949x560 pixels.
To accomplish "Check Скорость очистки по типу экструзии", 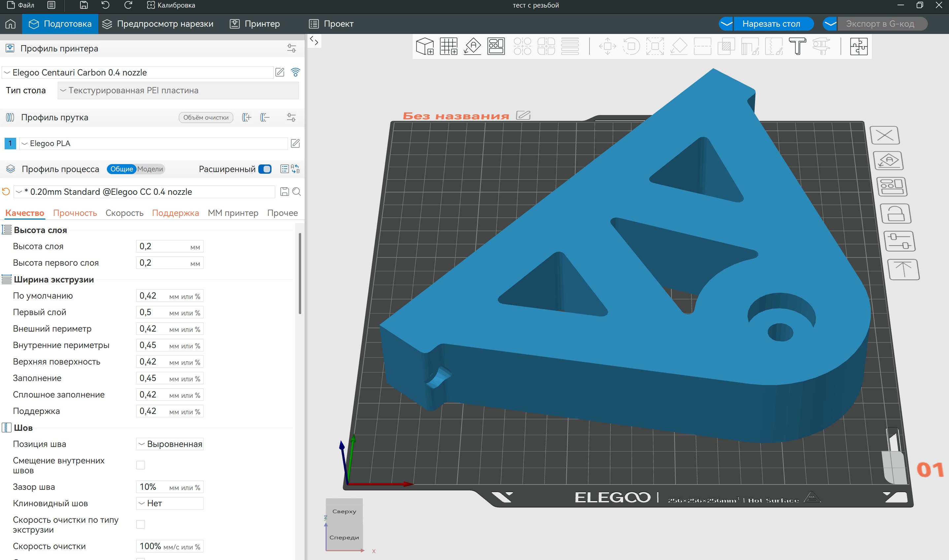I will [x=141, y=524].
